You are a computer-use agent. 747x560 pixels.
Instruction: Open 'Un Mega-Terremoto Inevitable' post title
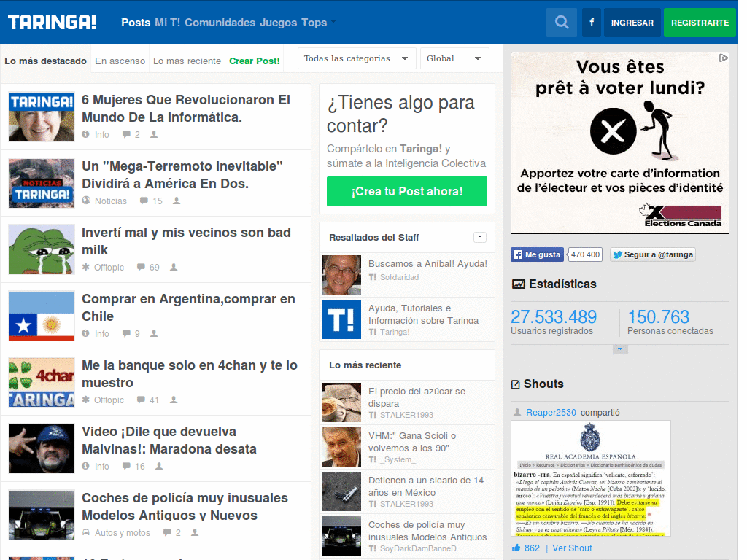coord(182,175)
